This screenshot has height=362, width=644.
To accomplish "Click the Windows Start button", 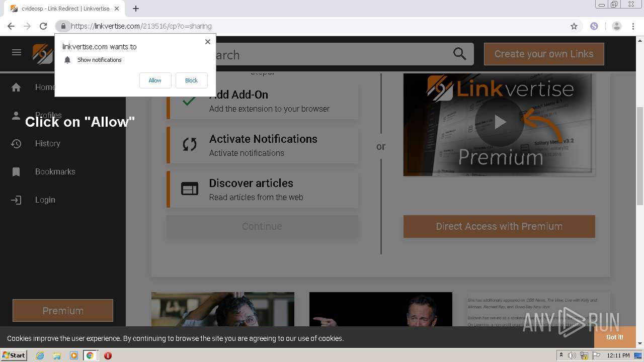I will click(14, 355).
